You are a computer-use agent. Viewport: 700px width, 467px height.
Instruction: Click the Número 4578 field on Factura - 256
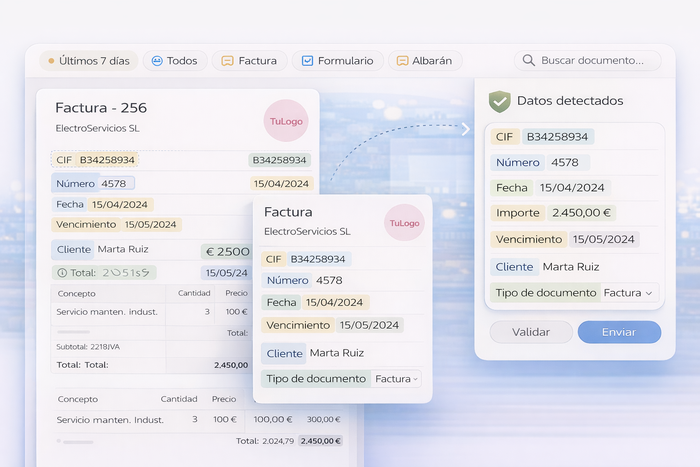93,183
